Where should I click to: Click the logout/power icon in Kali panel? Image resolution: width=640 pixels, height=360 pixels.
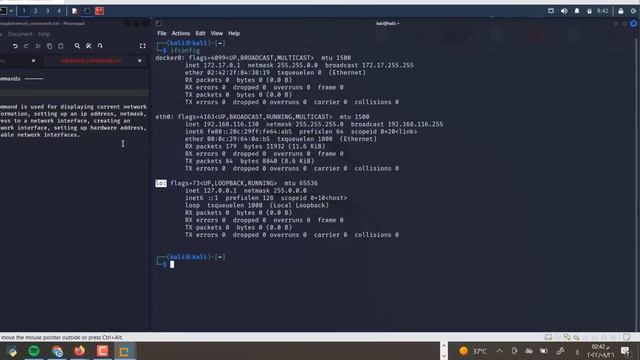coord(633,11)
